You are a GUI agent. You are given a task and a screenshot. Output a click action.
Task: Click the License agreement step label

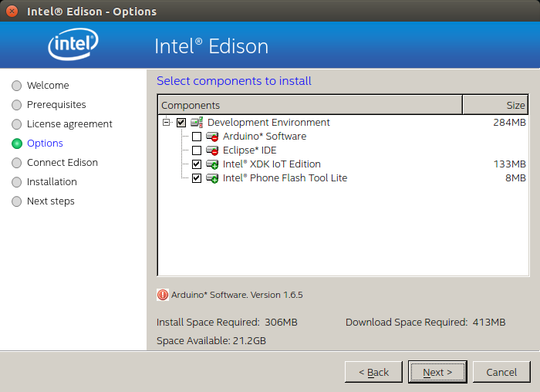[x=69, y=124]
